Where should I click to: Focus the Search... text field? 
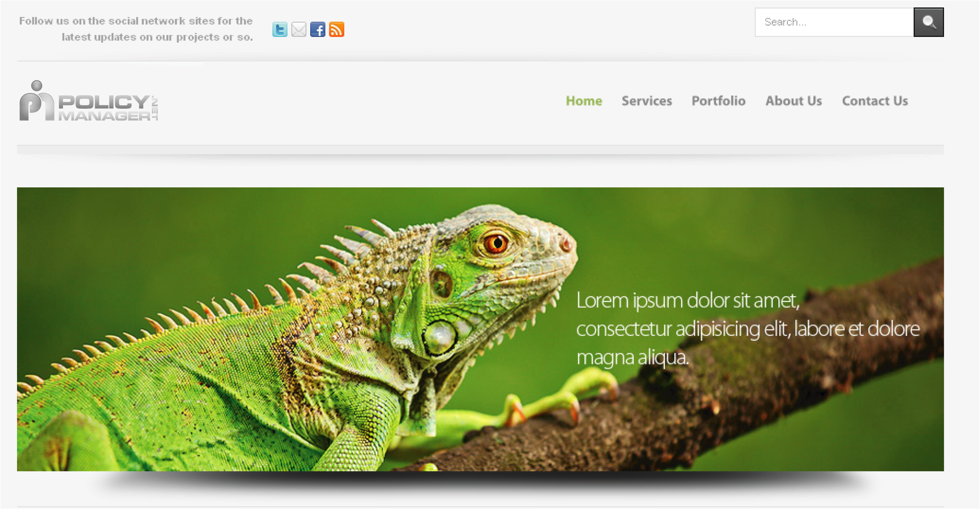point(834,22)
